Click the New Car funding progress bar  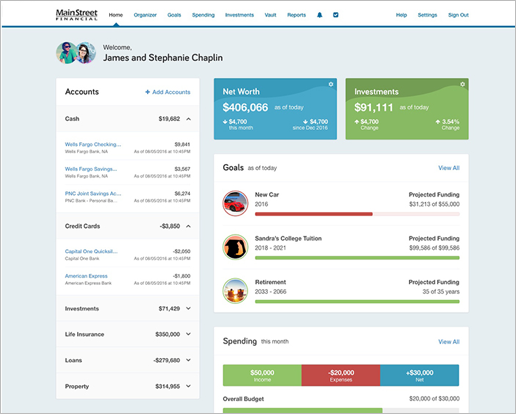(x=357, y=214)
